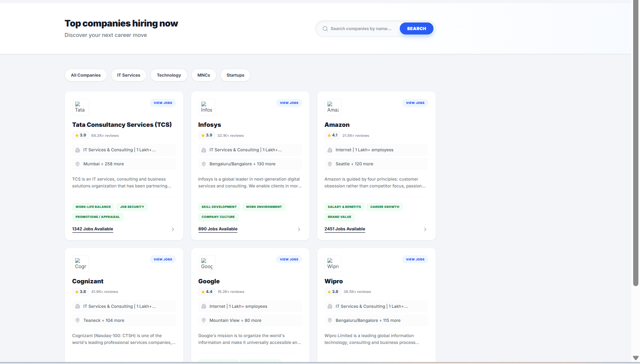Select the Brand Value tag

point(339,217)
